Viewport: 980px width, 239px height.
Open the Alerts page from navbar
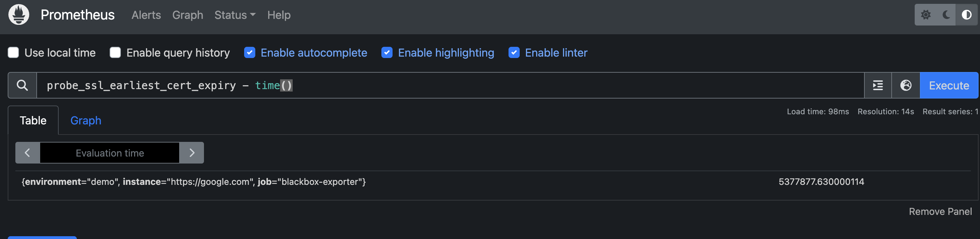146,15
